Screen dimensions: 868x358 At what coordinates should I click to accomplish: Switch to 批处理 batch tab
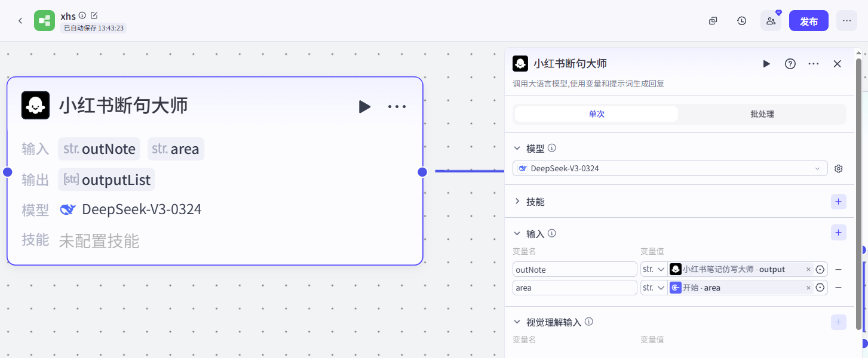click(762, 114)
